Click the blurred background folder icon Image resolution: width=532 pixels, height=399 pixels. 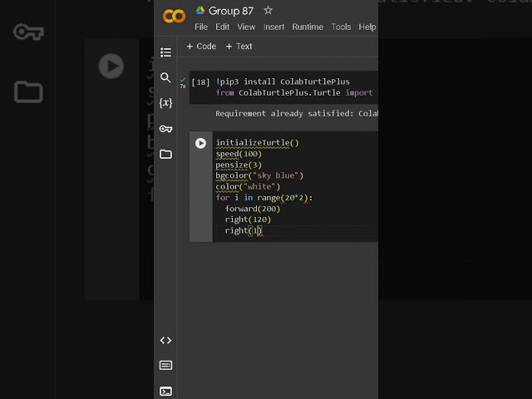click(28, 91)
